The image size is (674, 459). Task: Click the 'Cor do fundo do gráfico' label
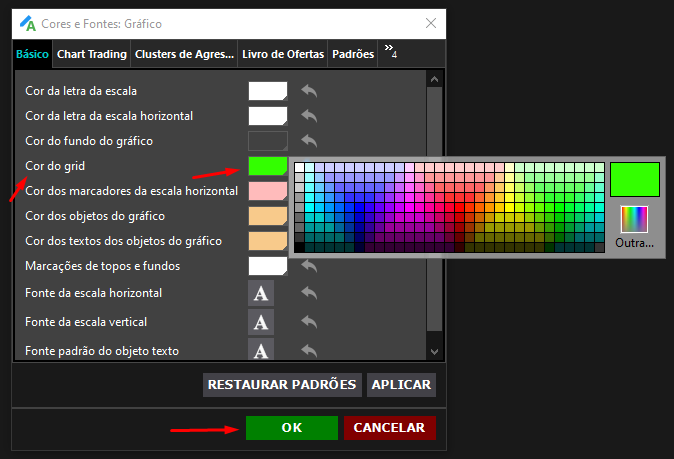coord(89,141)
